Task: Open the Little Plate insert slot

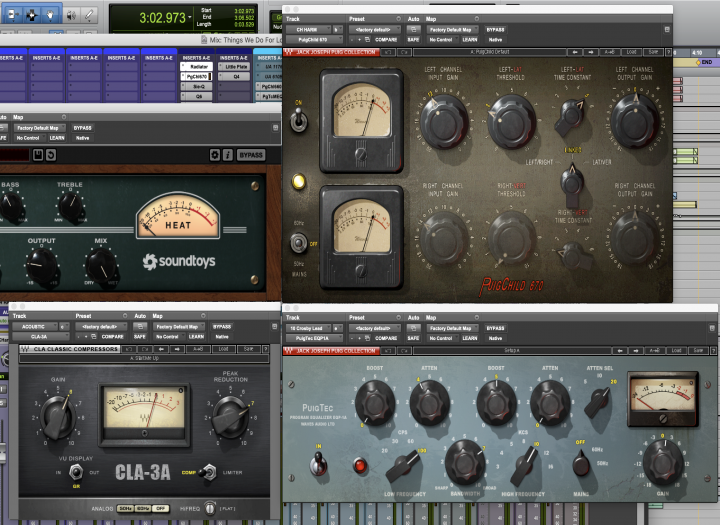Action: (234, 67)
